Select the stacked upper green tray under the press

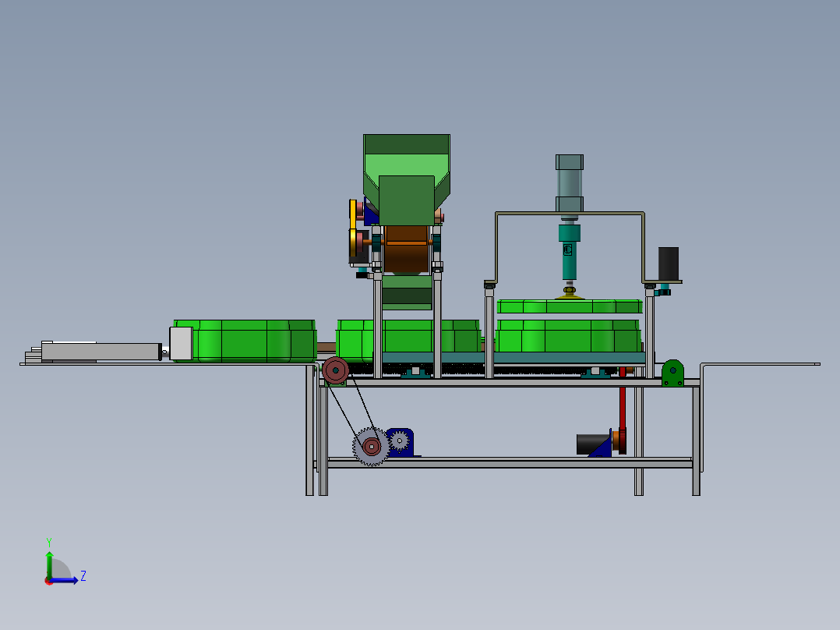(x=570, y=306)
